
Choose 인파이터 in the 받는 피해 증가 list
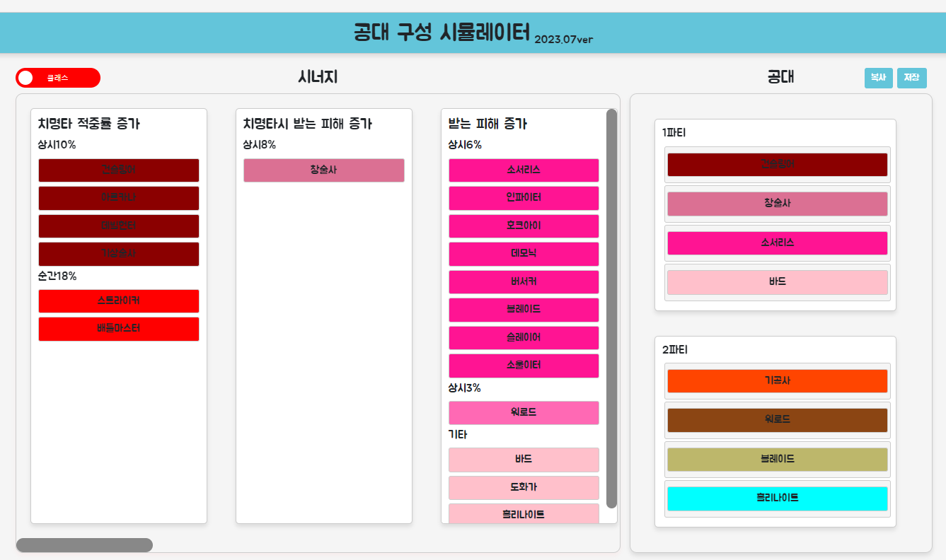(524, 198)
